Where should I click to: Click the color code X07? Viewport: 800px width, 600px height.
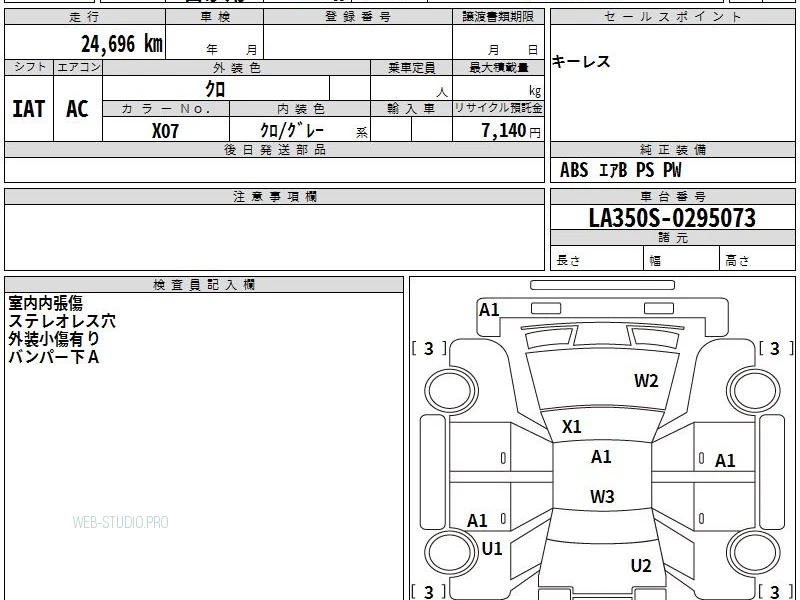(x=165, y=131)
